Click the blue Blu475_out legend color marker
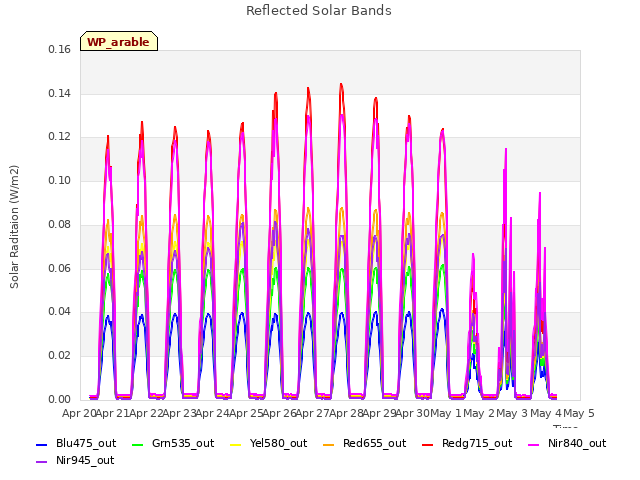Viewport: 640px width, 480px height. click(x=42, y=444)
